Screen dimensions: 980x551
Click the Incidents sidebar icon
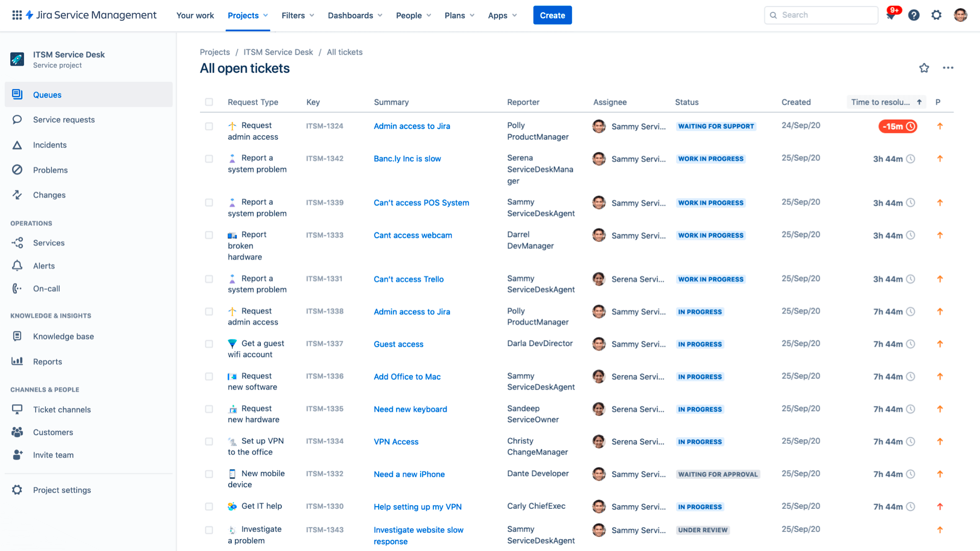18,144
